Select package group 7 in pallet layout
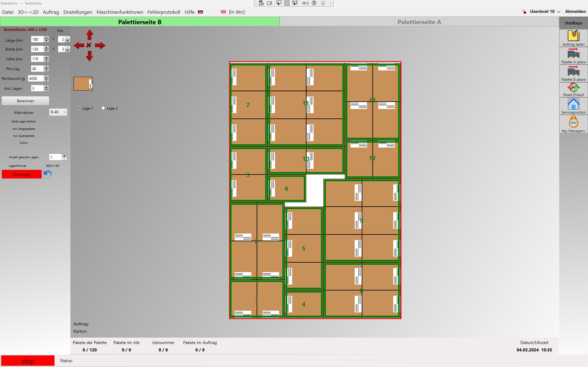The height and width of the screenshot is (367, 588). click(x=248, y=105)
